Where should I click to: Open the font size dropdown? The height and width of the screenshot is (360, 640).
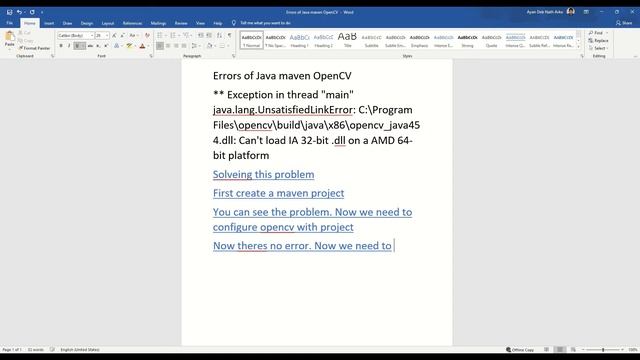[107, 36]
